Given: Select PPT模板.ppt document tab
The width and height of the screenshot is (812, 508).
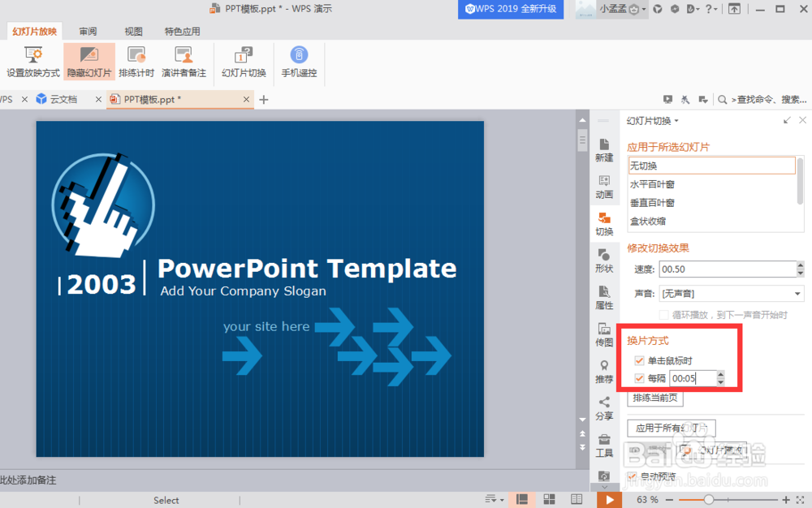Looking at the screenshot, I should [153, 99].
